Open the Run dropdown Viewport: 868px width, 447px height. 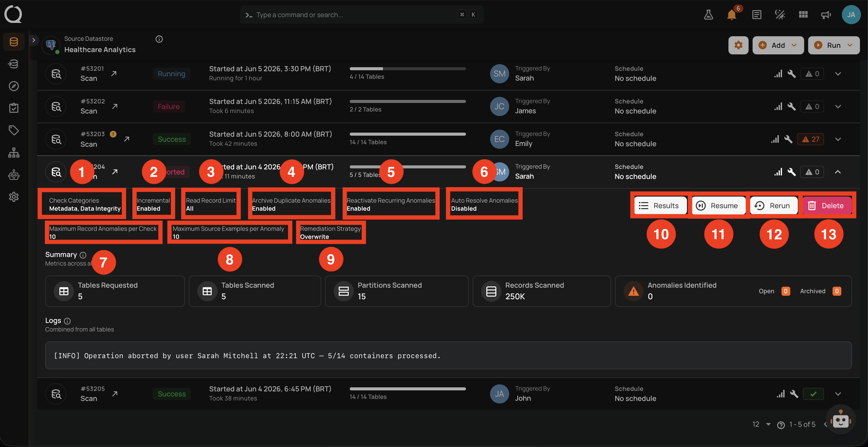click(834, 45)
